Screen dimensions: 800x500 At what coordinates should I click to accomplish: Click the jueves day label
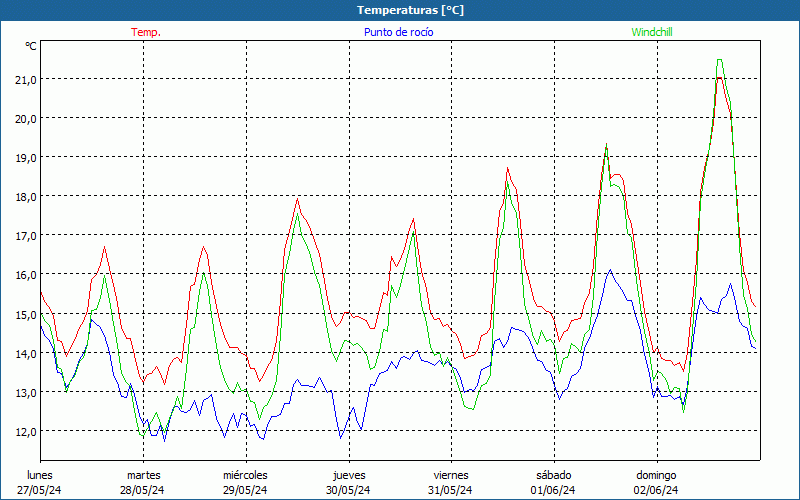click(x=349, y=475)
